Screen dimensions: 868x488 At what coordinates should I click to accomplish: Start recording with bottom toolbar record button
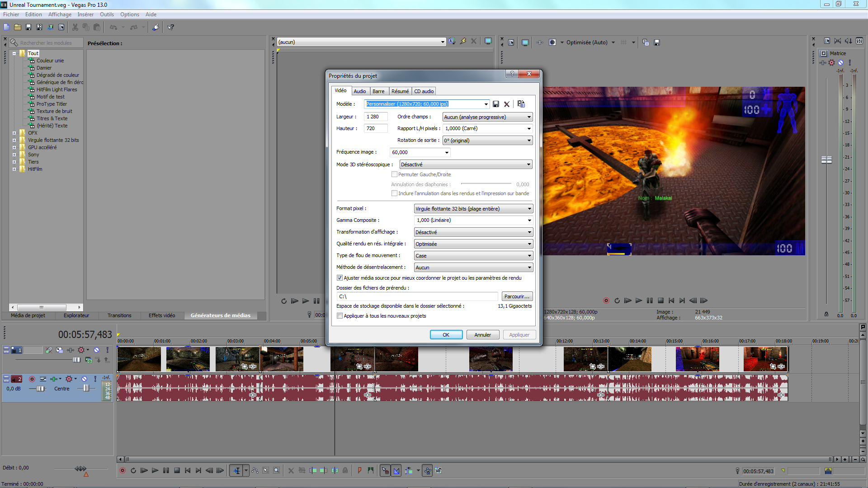(122, 471)
